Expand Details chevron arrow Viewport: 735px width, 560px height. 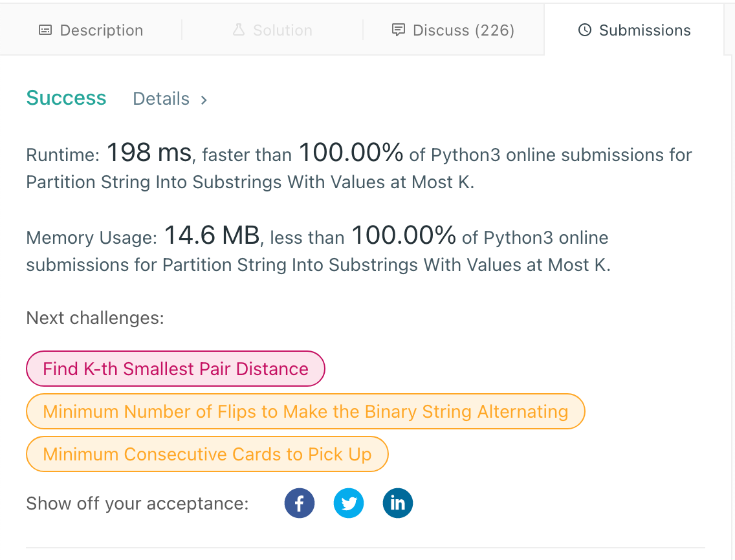pyautogui.click(x=204, y=100)
